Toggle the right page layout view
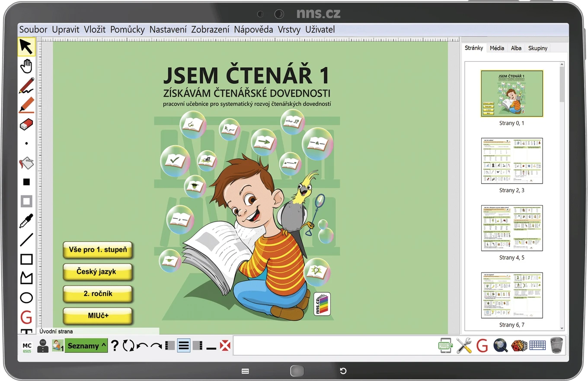 [x=197, y=346]
